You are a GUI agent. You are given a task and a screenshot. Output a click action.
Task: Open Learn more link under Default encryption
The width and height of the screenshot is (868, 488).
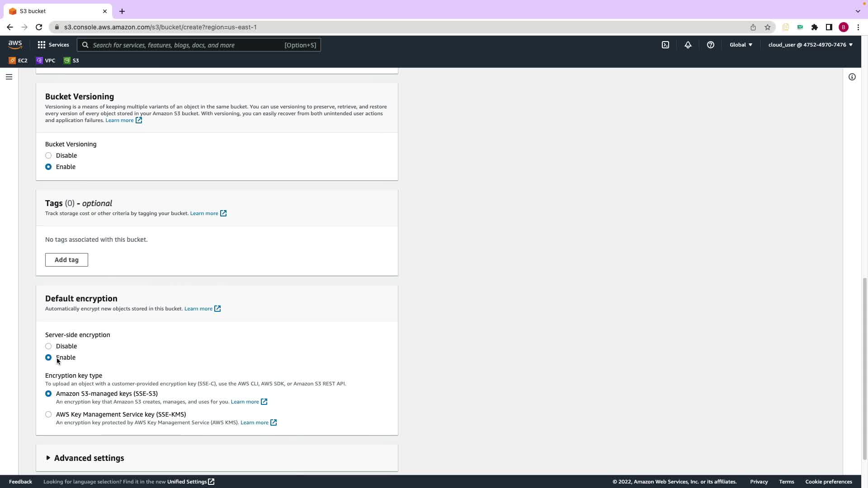tap(198, 309)
